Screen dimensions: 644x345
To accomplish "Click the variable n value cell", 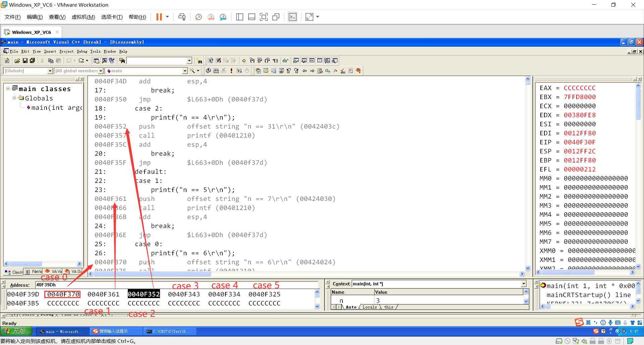I will tap(448, 300).
